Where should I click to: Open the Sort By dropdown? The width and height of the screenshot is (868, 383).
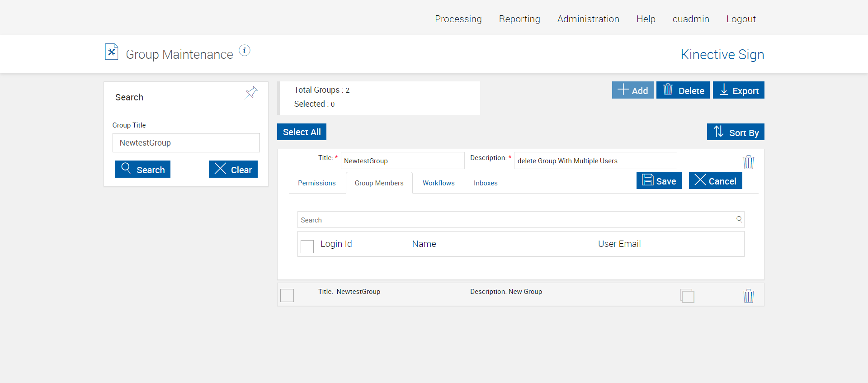tap(736, 132)
